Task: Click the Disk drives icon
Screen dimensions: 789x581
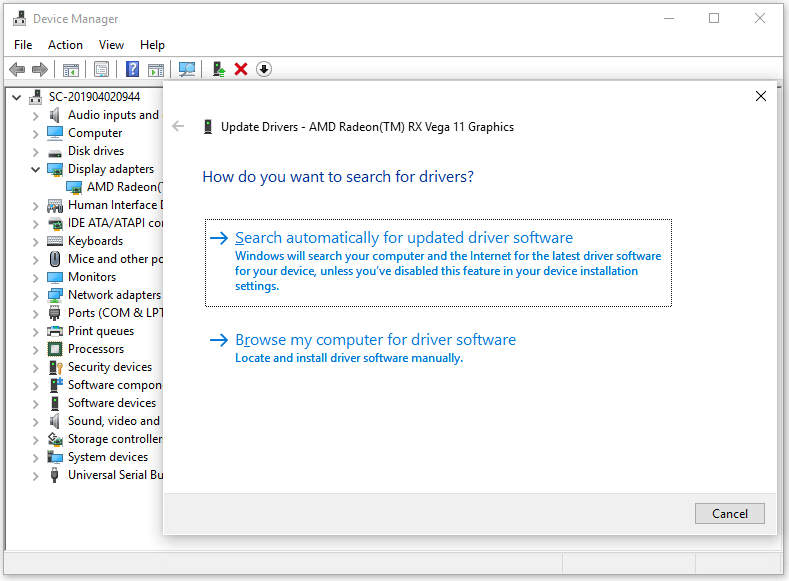Action: (54, 152)
